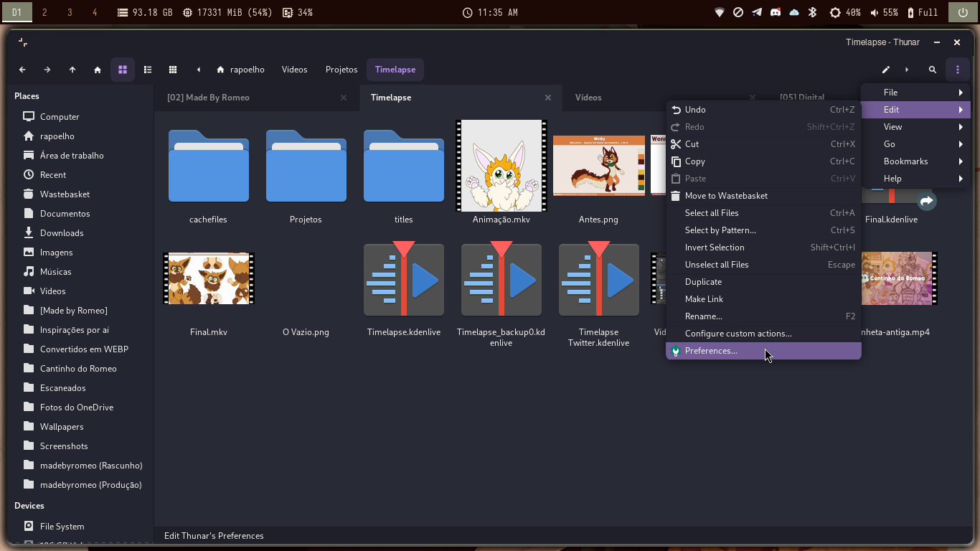
Task: Switch to compact view mode
Action: coord(173,70)
